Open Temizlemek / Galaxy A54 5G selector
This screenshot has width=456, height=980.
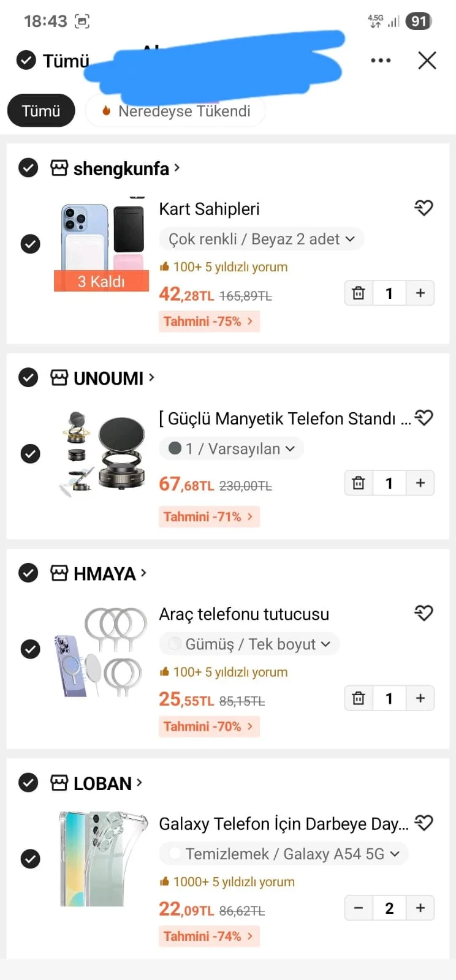click(x=284, y=854)
